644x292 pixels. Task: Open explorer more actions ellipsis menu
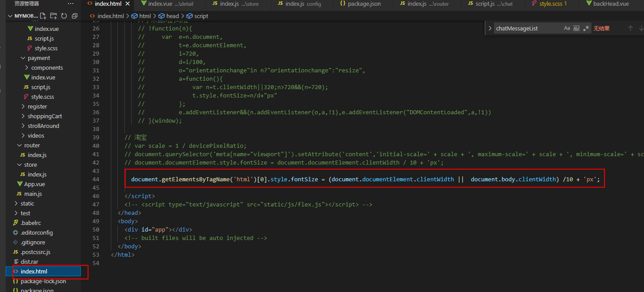tap(71, 4)
